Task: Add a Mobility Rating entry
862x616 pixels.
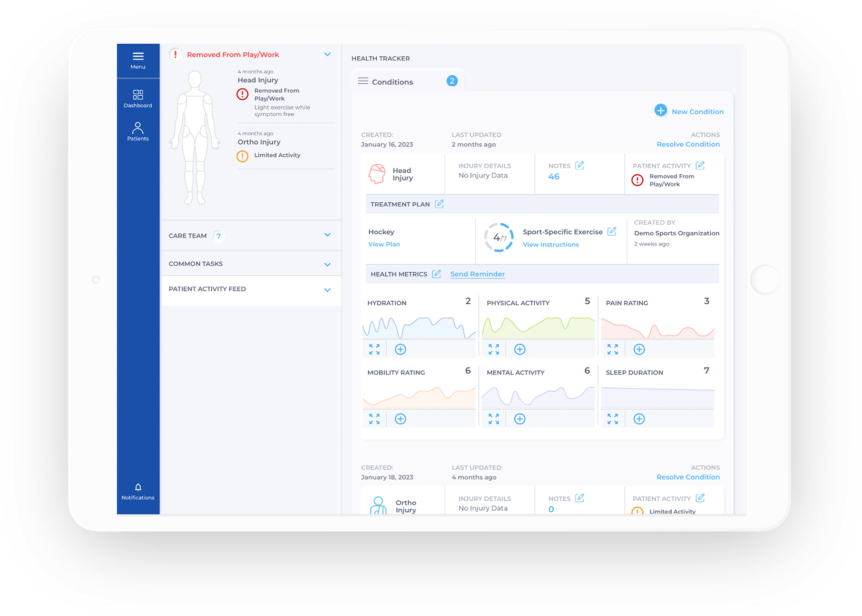Action: click(400, 419)
